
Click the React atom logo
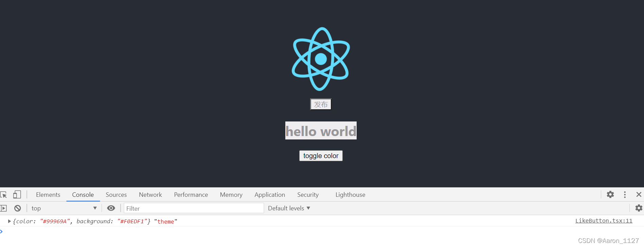[x=321, y=59]
